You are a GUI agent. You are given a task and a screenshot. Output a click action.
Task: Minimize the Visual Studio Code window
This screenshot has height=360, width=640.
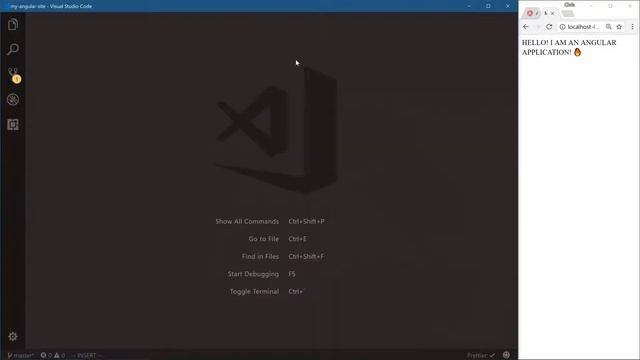(469, 6)
